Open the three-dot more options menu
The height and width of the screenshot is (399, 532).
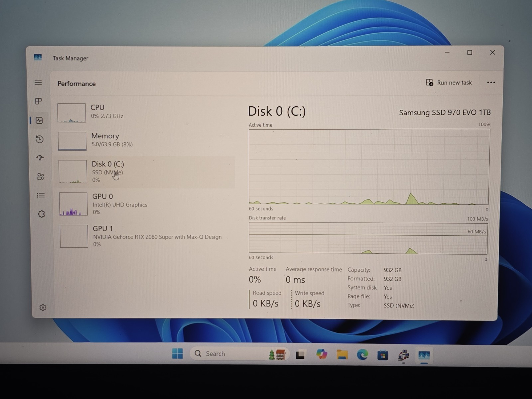(x=491, y=82)
